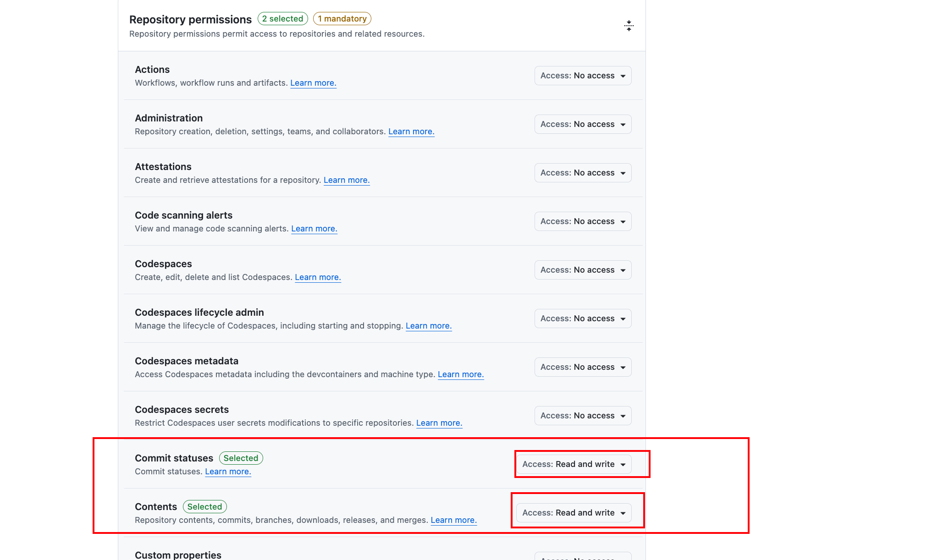Open the Code scanning alerts access dropdown

click(x=583, y=221)
